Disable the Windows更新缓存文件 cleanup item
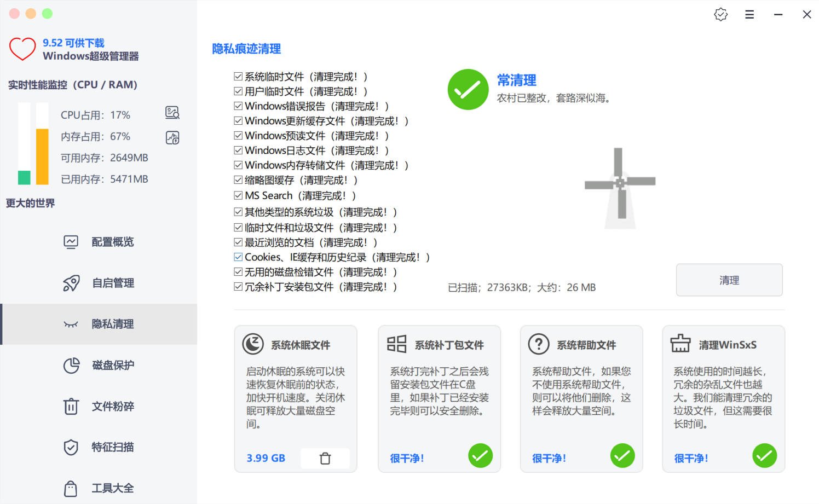Viewport: 819px width, 504px height. 238,120
